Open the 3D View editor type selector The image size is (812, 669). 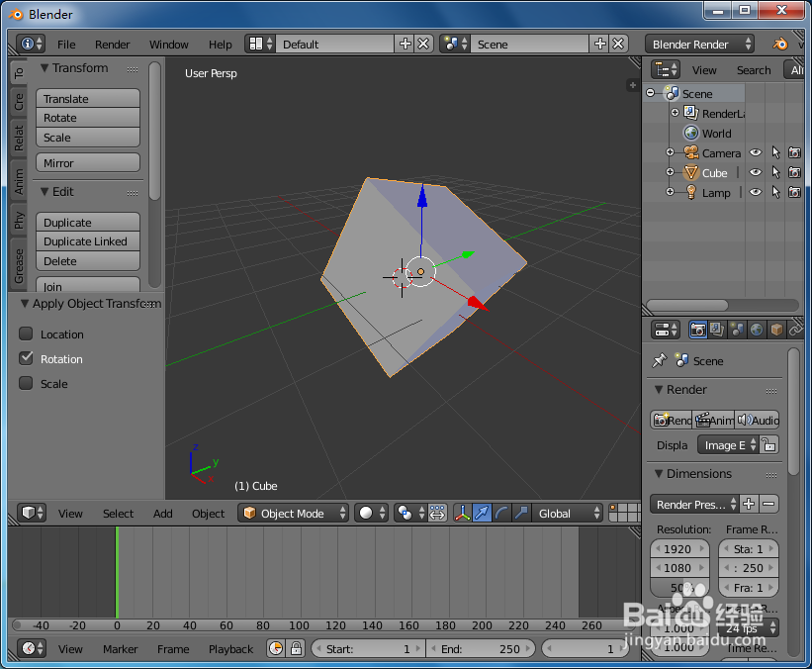pyautogui.click(x=32, y=513)
